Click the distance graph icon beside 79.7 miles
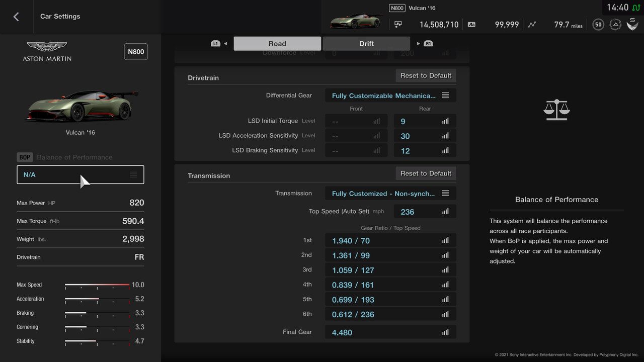Image resolution: width=644 pixels, height=362 pixels. click(x=532, y=24)
